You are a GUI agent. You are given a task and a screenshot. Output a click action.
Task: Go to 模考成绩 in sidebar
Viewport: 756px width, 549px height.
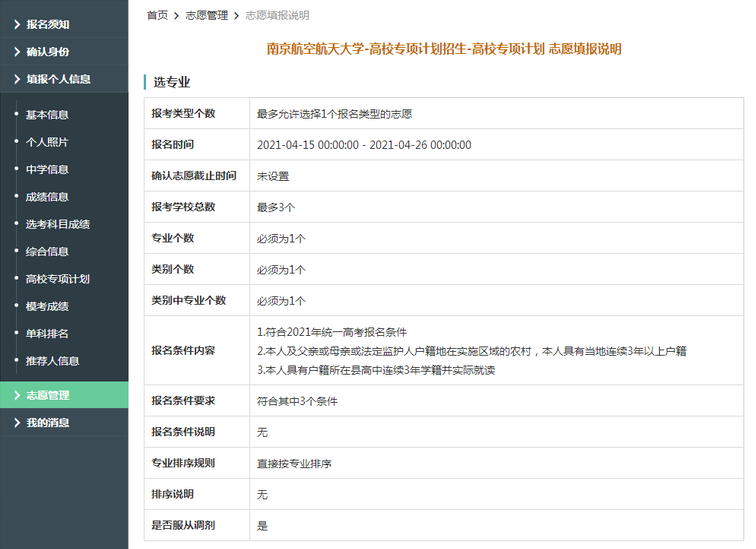[47, 307]
